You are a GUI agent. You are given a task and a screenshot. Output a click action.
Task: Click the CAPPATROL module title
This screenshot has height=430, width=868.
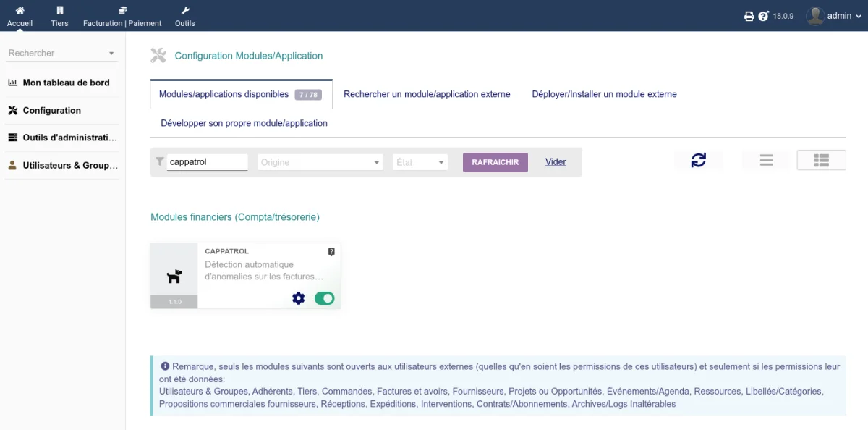point(226,251)
